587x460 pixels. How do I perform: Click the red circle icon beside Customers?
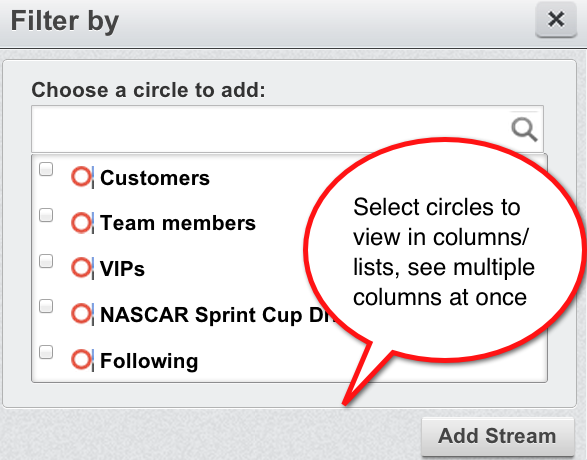(81, 177)
